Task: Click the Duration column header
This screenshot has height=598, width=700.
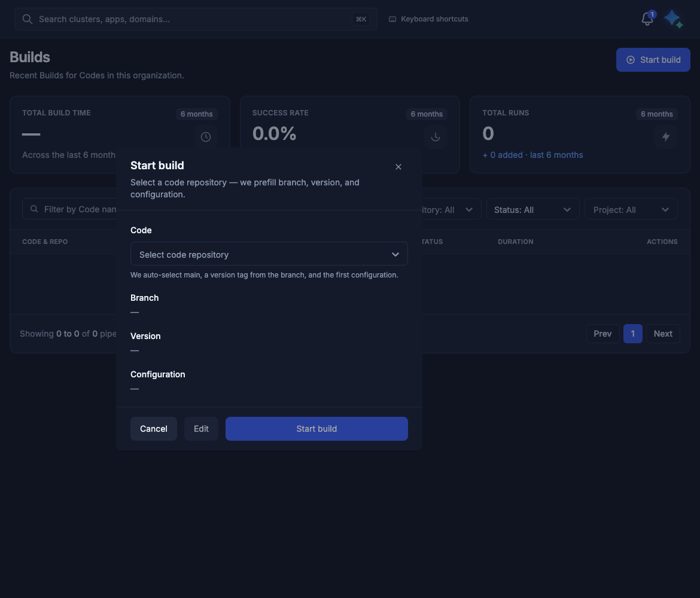Action: [x=516, y=242]
